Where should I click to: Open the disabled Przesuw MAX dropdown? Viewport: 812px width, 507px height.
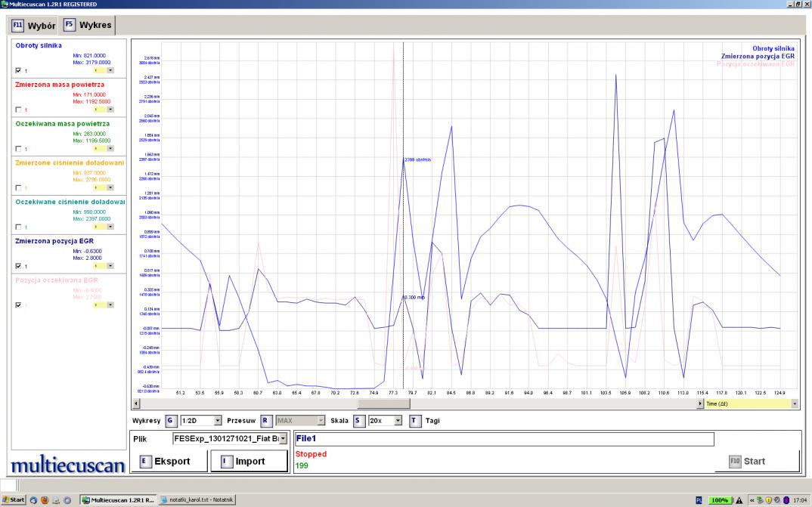(x=300, y=421)
